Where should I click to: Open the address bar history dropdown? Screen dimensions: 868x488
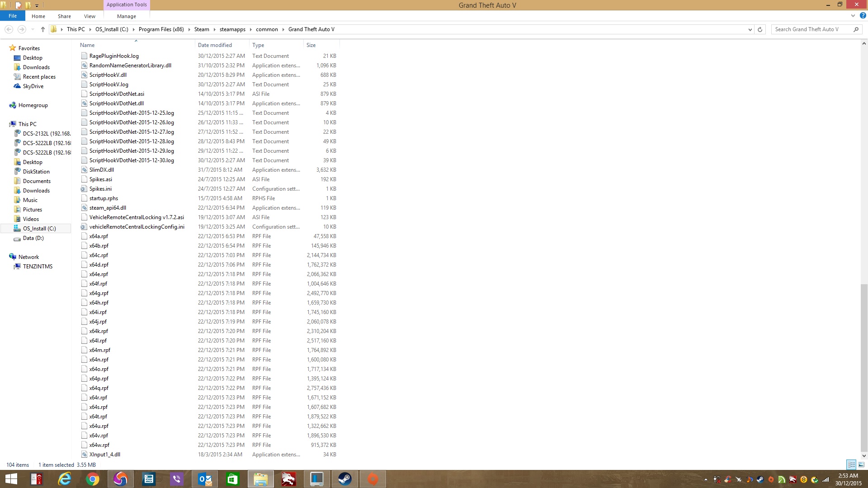[x=750, y=29]
